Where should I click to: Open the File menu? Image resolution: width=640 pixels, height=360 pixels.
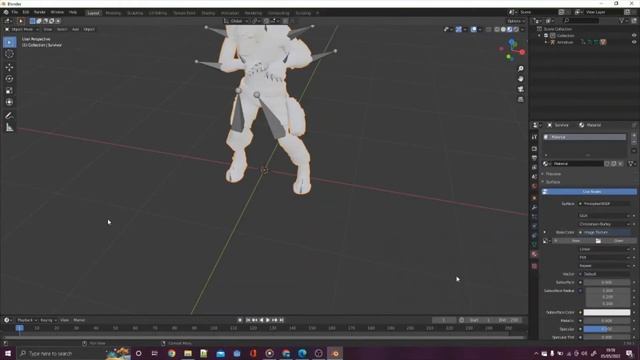point(15,12)
